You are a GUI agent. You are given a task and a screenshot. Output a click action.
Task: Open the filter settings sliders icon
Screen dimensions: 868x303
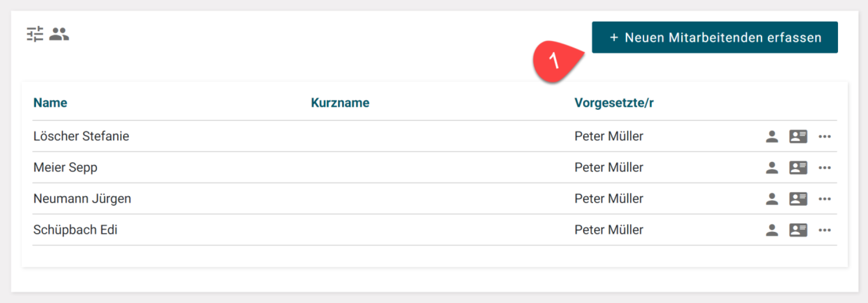[35, 34]
